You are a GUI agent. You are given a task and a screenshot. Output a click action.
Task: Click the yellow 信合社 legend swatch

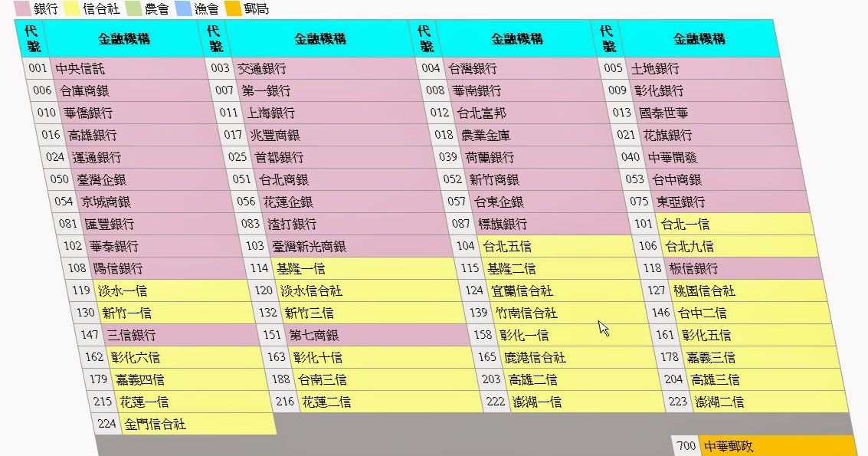72,8
